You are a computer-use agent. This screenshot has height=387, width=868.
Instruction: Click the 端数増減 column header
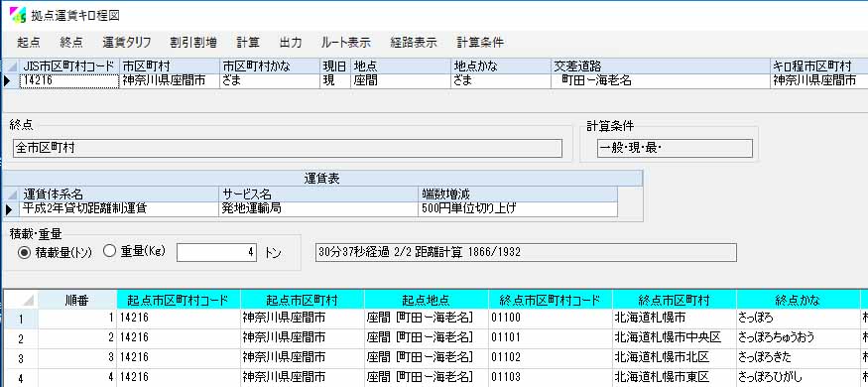click(518, 193)
